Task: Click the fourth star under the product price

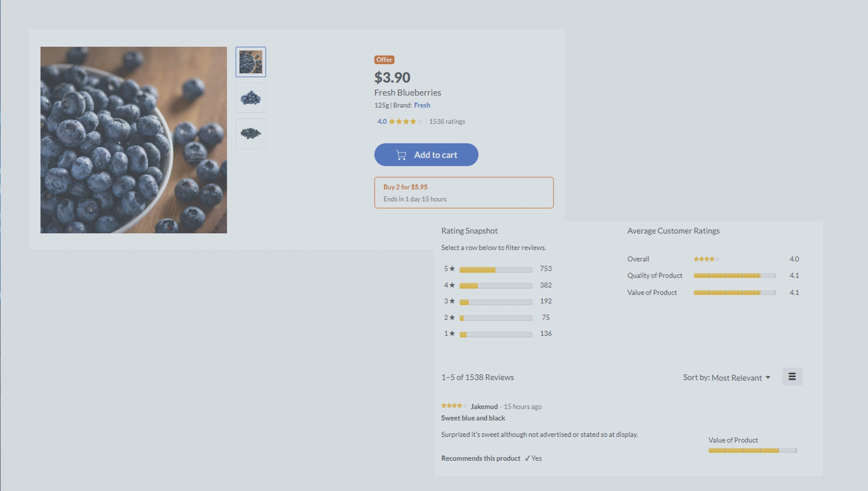Action: (413, 121)
